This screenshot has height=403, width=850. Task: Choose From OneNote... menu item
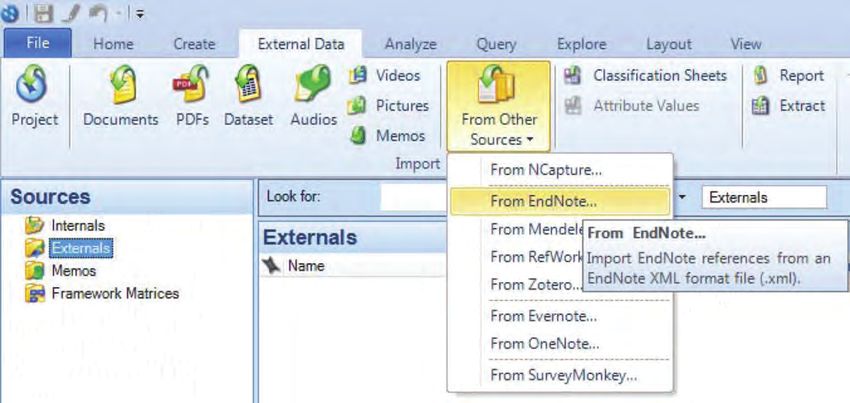pos(561,343)
